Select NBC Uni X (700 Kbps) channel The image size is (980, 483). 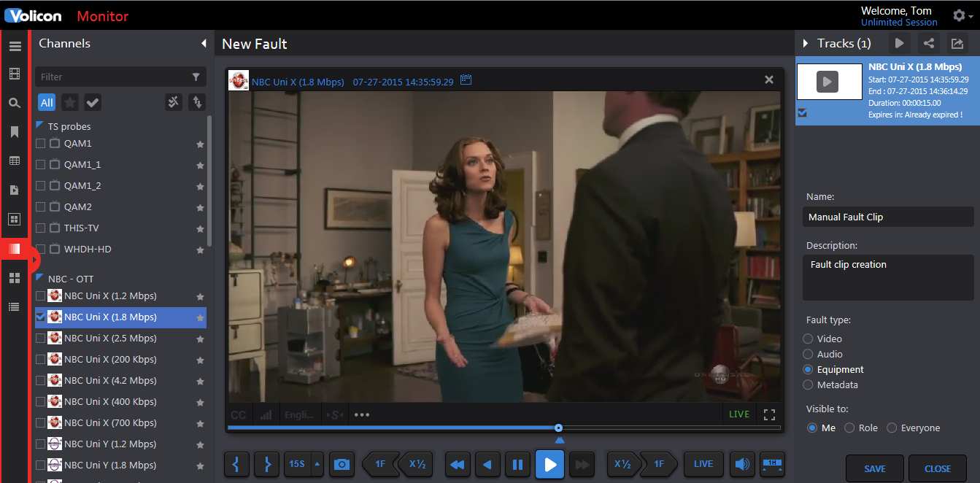click(121, 422)
